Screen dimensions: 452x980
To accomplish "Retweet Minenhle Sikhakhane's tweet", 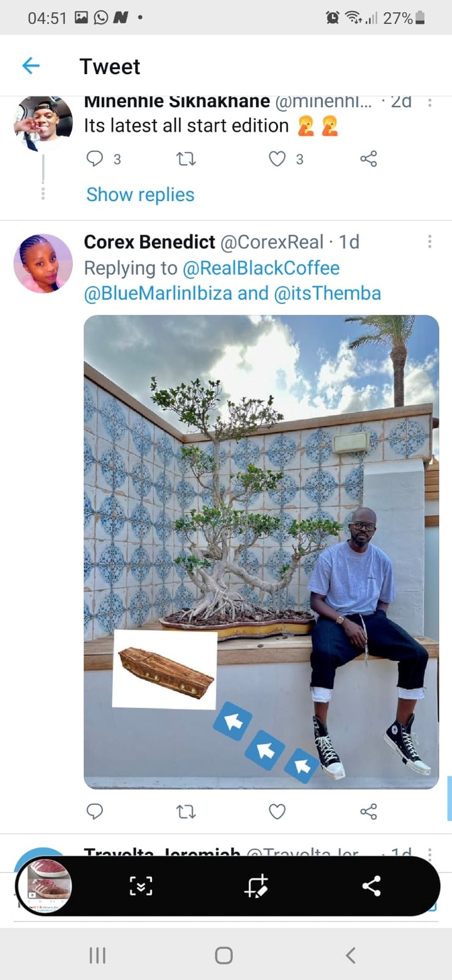I will [186, 159].
